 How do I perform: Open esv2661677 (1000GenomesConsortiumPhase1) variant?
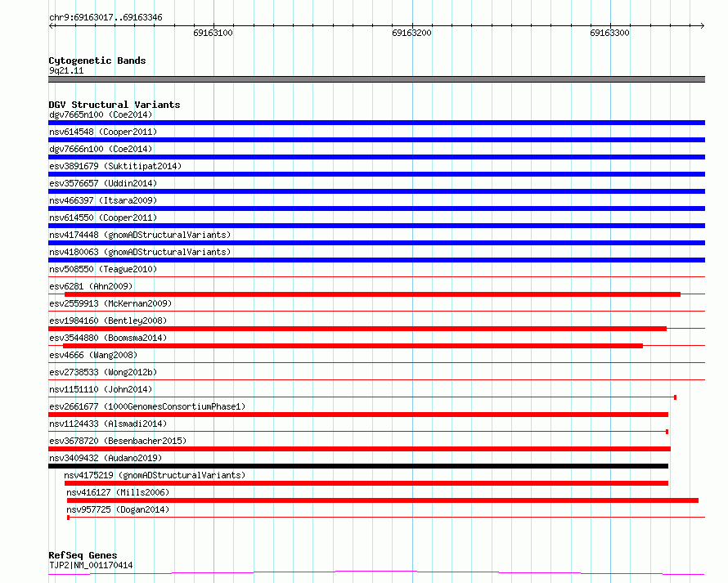pos(147,406)
